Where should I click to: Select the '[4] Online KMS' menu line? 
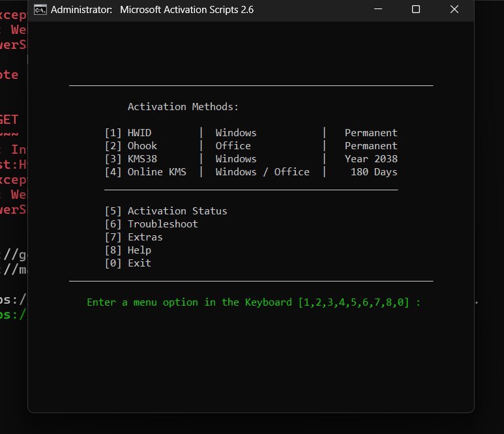(x=145, y=172)
